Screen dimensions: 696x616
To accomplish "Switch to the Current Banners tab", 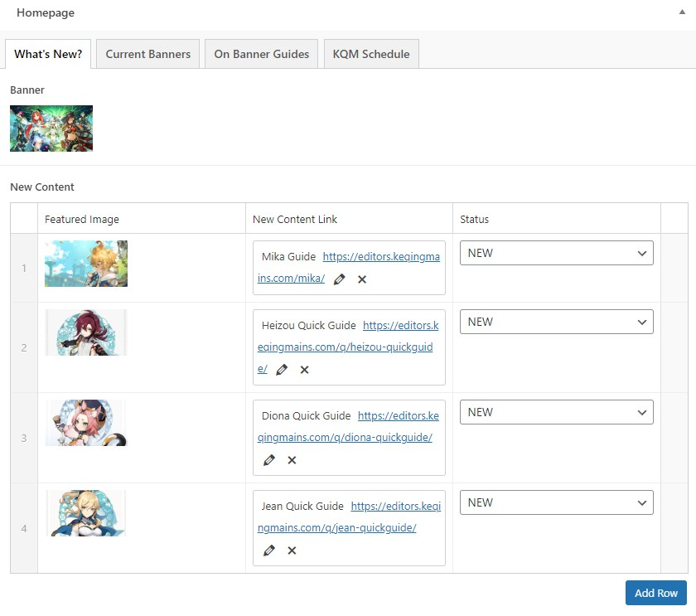I will pos(147,54).
